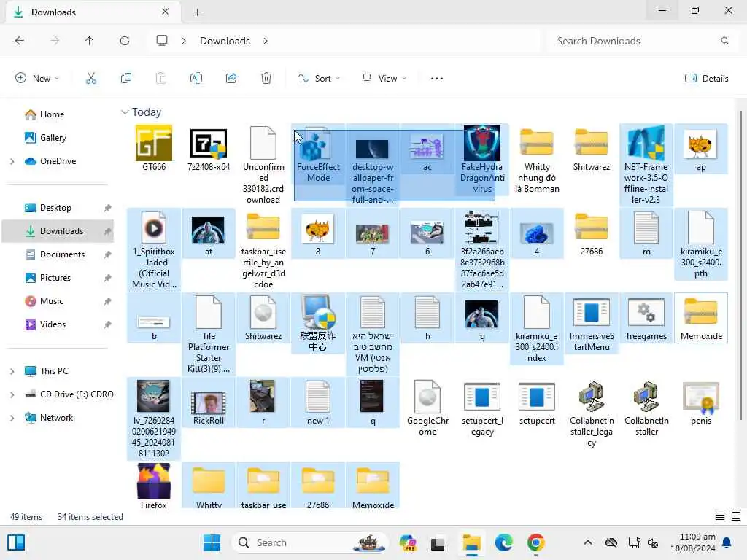Open the Sort dropdown menu
Image resolution: width=747 pixels, height=560 pixels.
[x=319, y=79]
